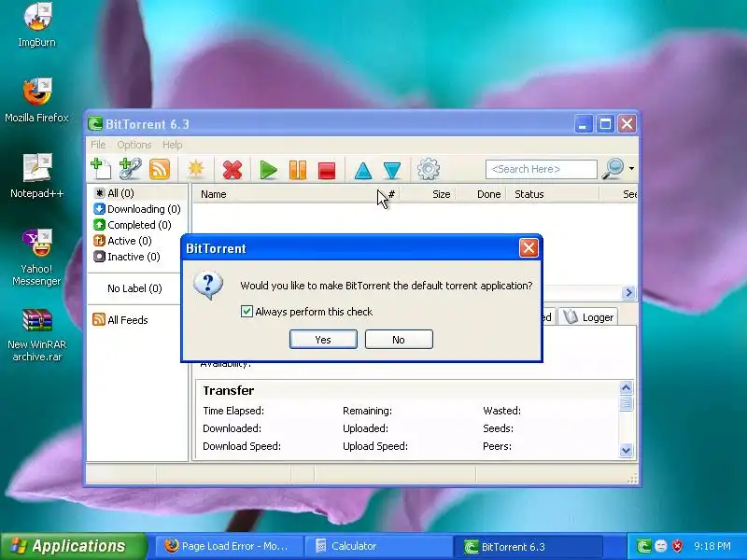Click the BitTorrent system tray icon
This screenshot has width=747, height=560.
pos(643,546)
